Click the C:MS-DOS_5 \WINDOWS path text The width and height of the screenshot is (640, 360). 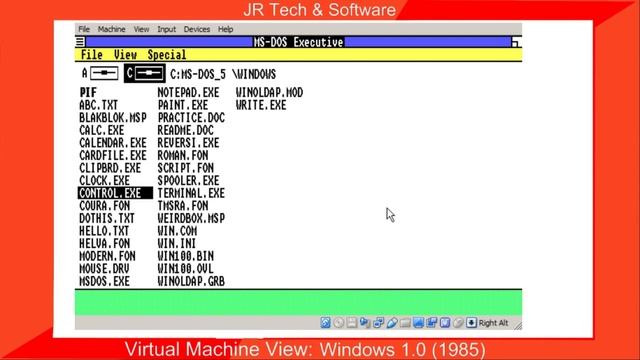pyautogui.click(x=223, y=74)
